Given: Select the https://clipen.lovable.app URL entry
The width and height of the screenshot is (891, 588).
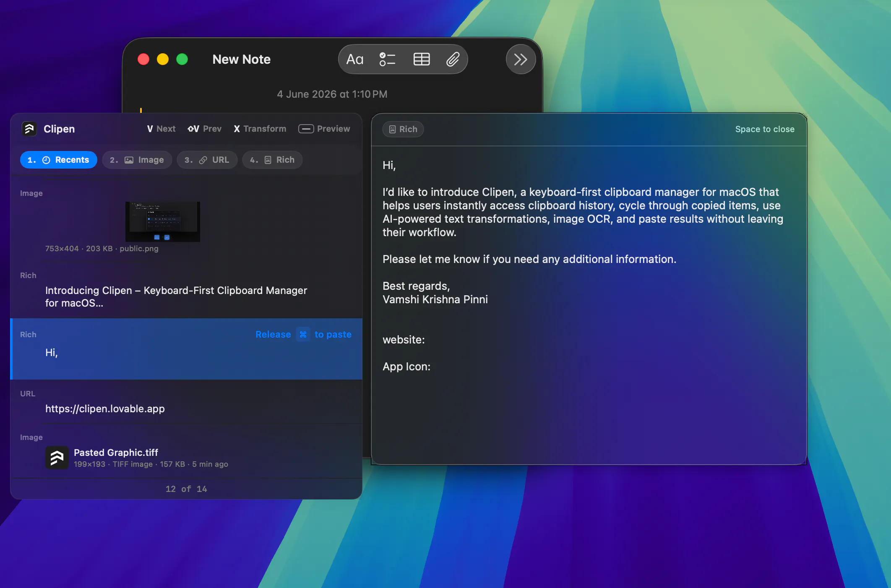Looking at the screenshot, I should click(x=186, y=402).
